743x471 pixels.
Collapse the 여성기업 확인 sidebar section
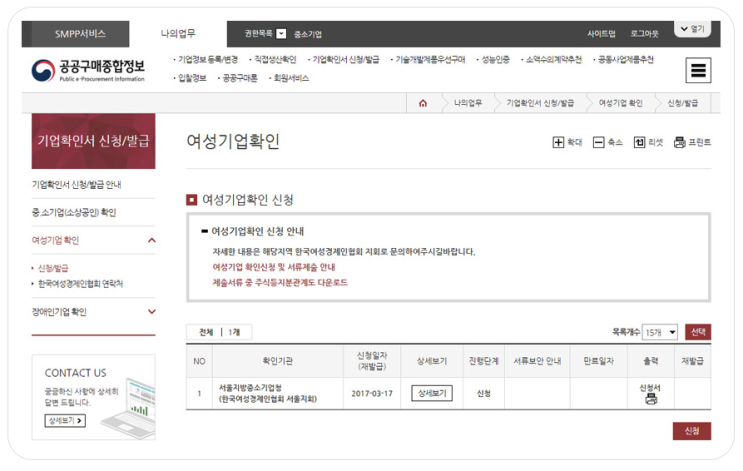(152, 240)
